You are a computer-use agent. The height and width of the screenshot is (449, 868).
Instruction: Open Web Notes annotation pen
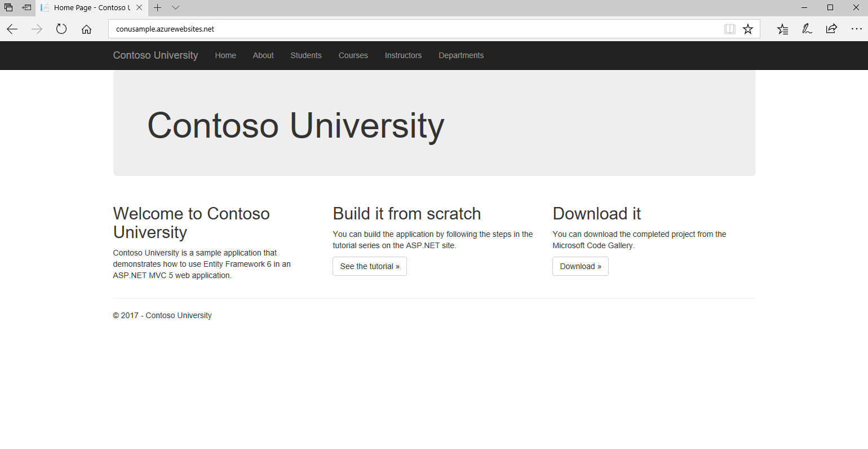[x=807, y=29]
